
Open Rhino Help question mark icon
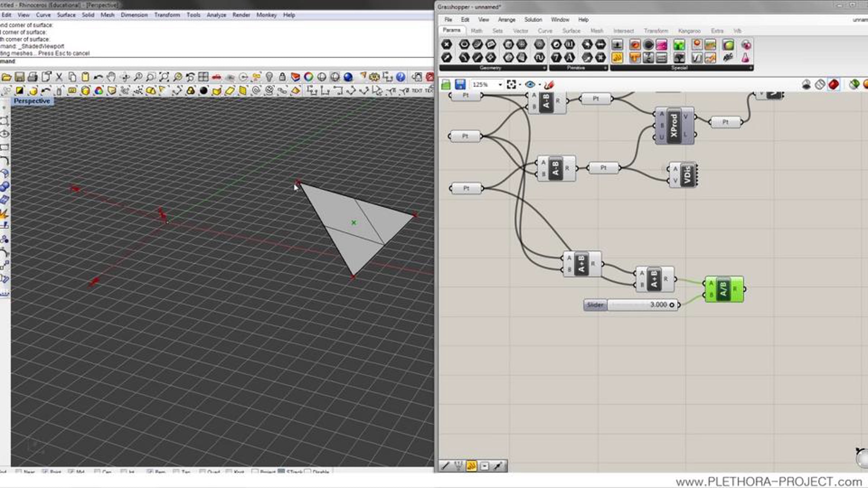point(401,77)
